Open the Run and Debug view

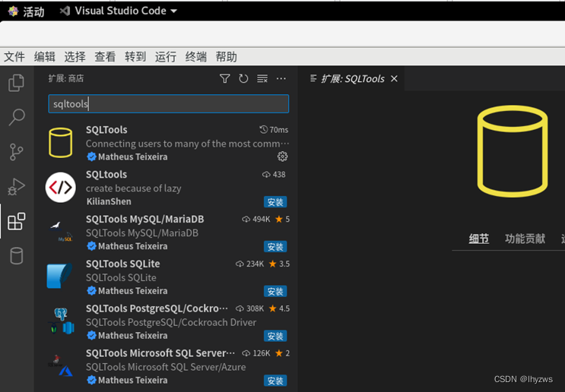[16, 186]
